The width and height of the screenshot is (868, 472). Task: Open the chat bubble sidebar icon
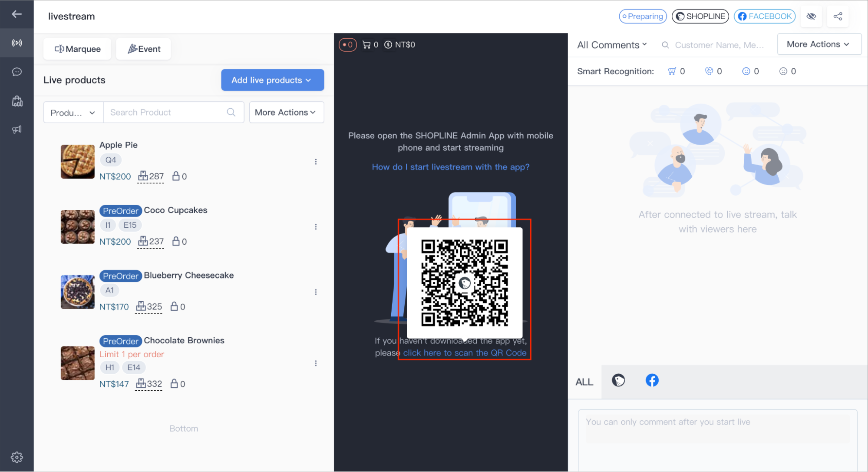[x=17, y=72]
